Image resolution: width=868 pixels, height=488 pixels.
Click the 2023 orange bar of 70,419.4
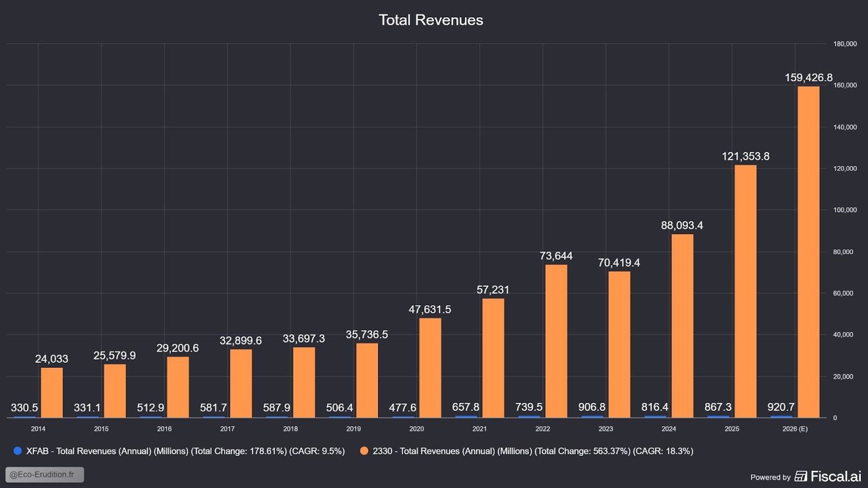point(619,344)
